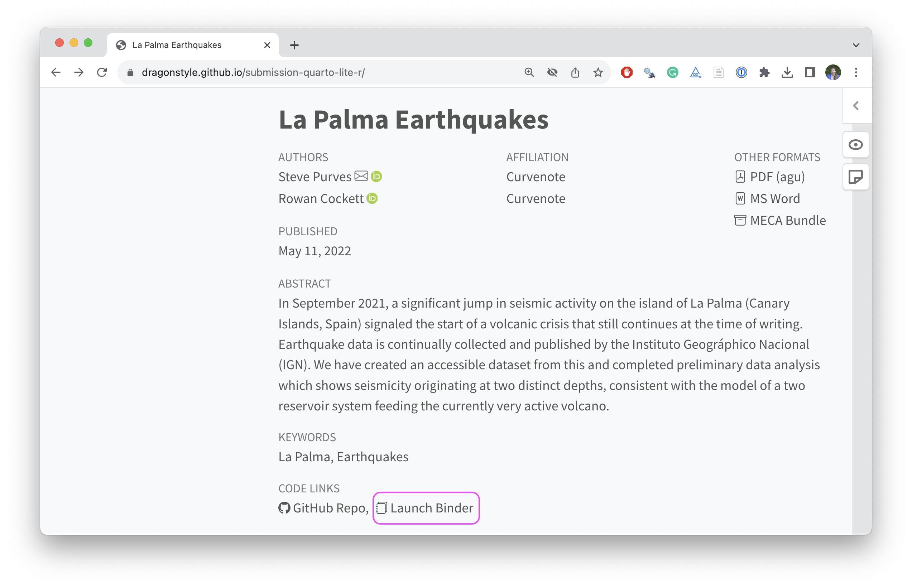Image resolution: width=912 pixels, height=588 pixels.
Task: Select the La Palma Earthquakes tab
Action: click(x=177, y=45)
